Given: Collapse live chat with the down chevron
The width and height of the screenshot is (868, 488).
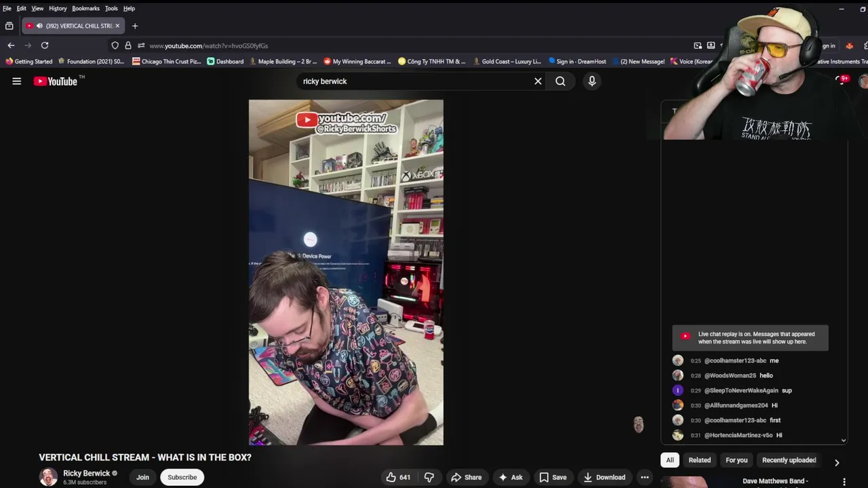Looking at the screenshot, I should 844,441.
